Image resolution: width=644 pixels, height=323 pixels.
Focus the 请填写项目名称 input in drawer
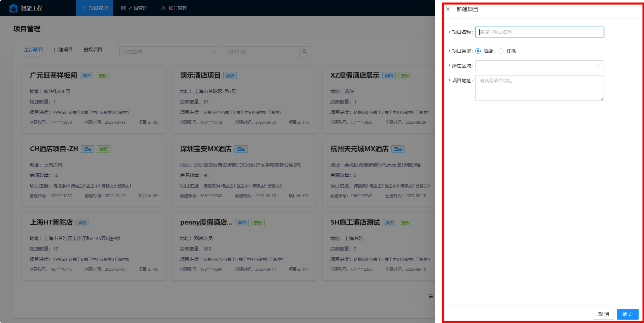pyautogui.click(x=539, y=32)
